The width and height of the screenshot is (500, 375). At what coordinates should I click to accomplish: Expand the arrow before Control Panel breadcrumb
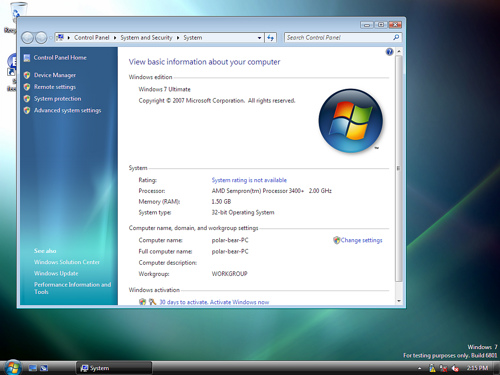pos(69,38)
